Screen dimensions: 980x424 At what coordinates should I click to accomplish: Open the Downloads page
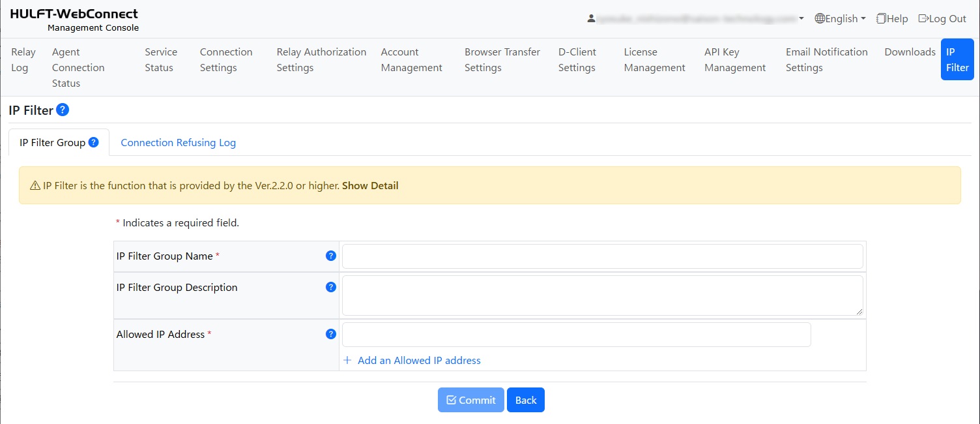pos(910,52)
